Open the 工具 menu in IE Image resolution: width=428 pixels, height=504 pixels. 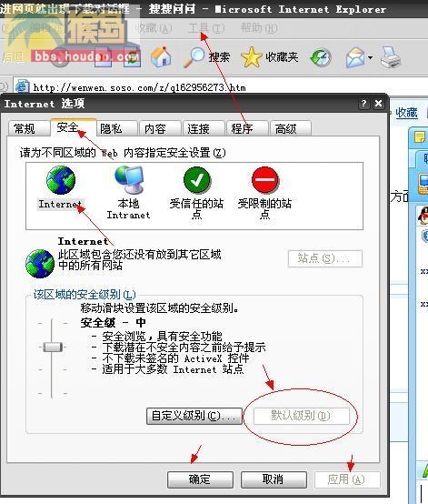click(x=206, y=28)
